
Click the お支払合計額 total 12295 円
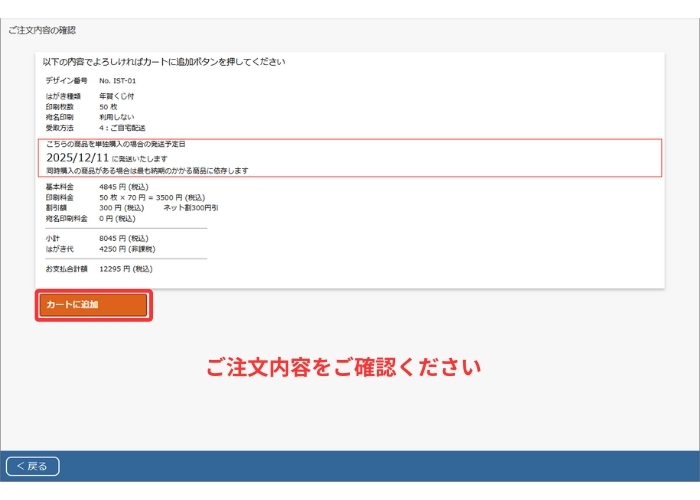(126, 269)
